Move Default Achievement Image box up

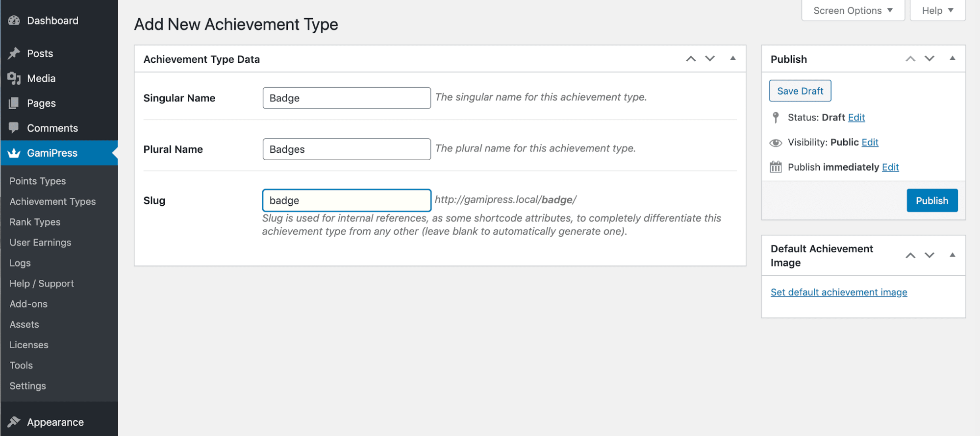[x=910, y=255]
